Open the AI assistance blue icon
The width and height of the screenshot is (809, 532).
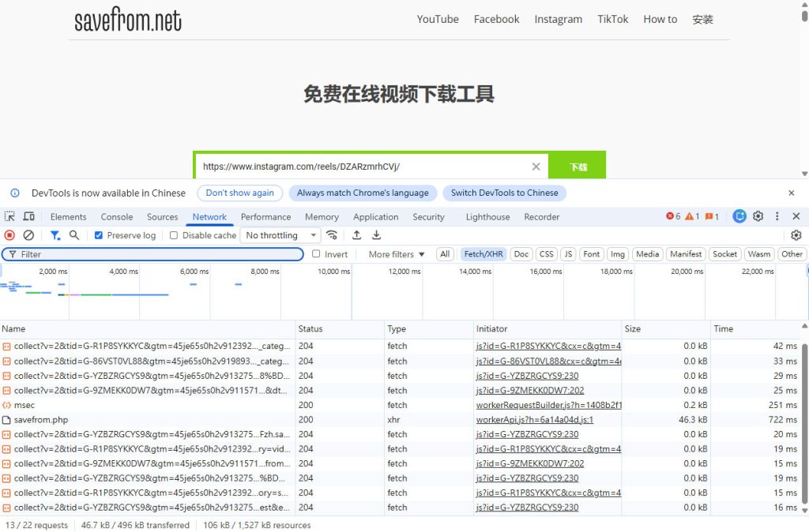[739, 216]
